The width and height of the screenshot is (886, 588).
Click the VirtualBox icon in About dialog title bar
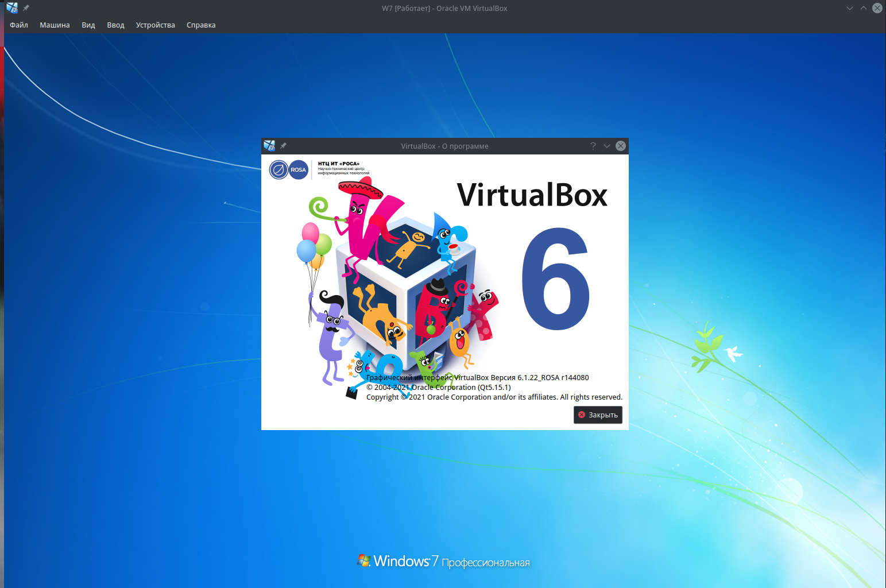pyautogui.click(x=269, y=146)
